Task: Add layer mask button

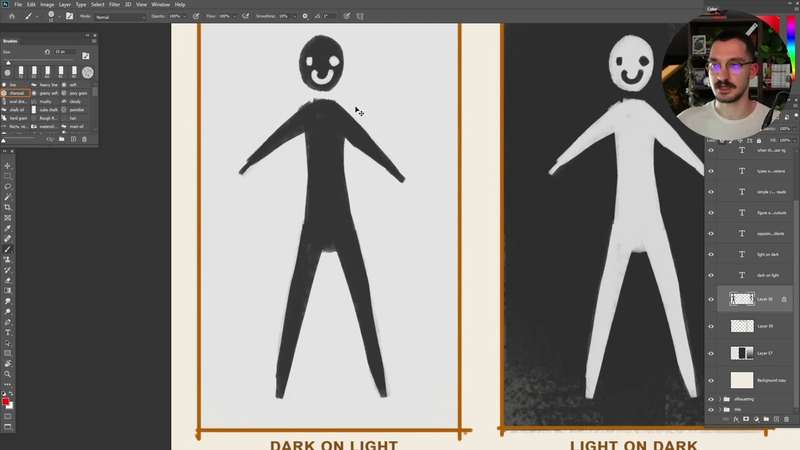Action: 746,419
